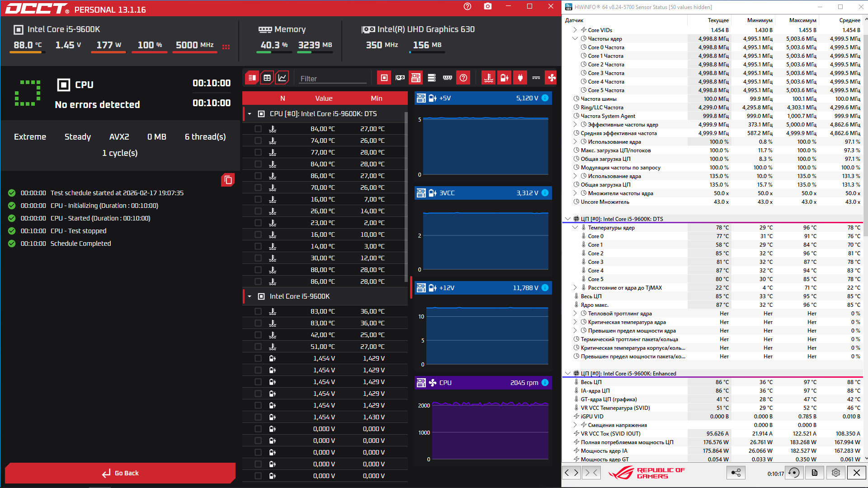Open the OCCT help question mark button
This screenshot has height=488, width=868.
467,6
